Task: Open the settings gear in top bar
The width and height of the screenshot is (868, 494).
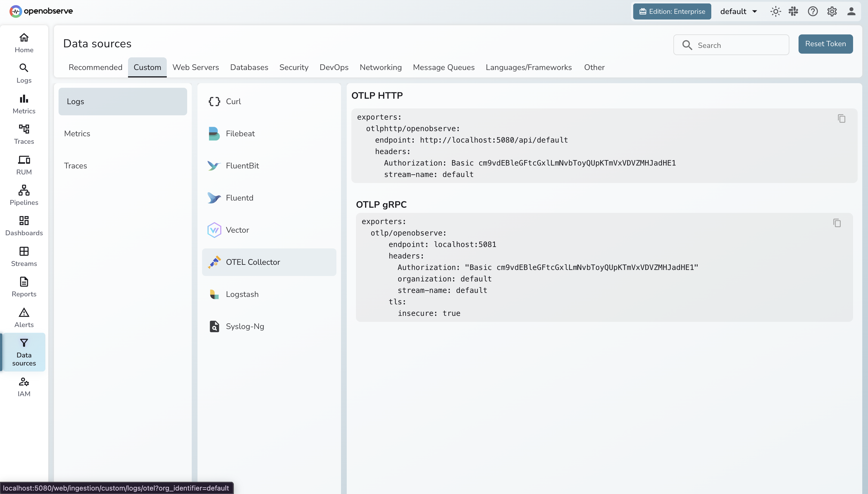Action: pyautogui.click(x=832, y=11)
